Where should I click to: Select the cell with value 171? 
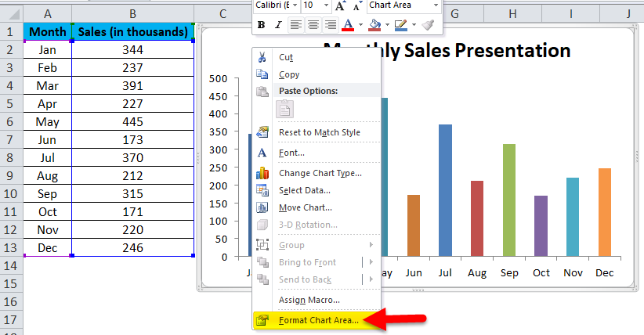[132, 212]
